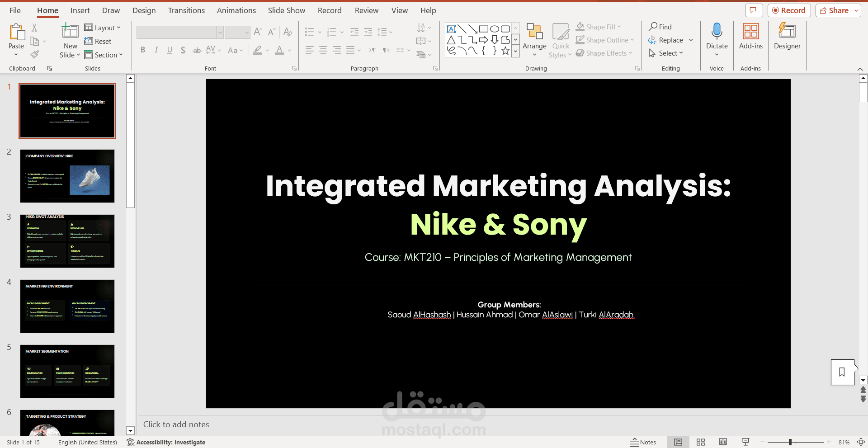Click Increase List Level icon

(368, 32)
